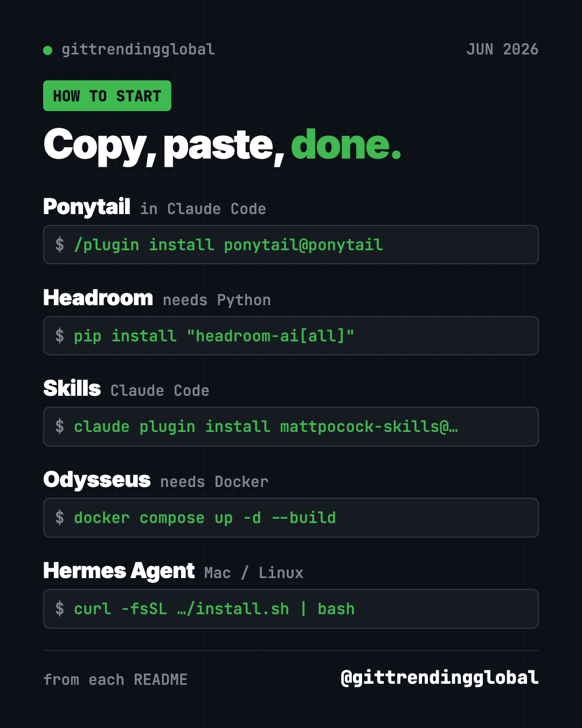Click the Ponytail heading
Image resolution: width=582 pixels, height=728 pixels.
pyautogui.click(x=87, y=207)
